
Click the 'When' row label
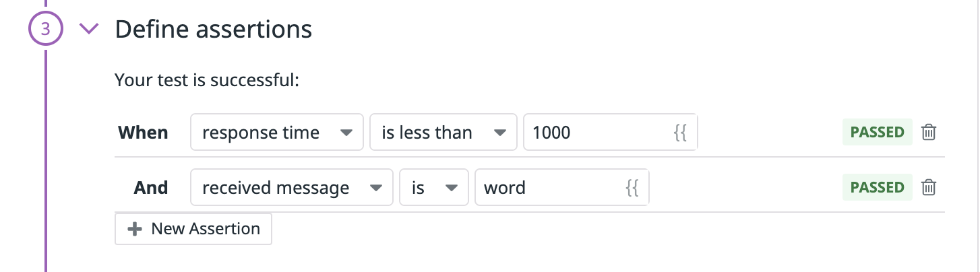[143, 133]
